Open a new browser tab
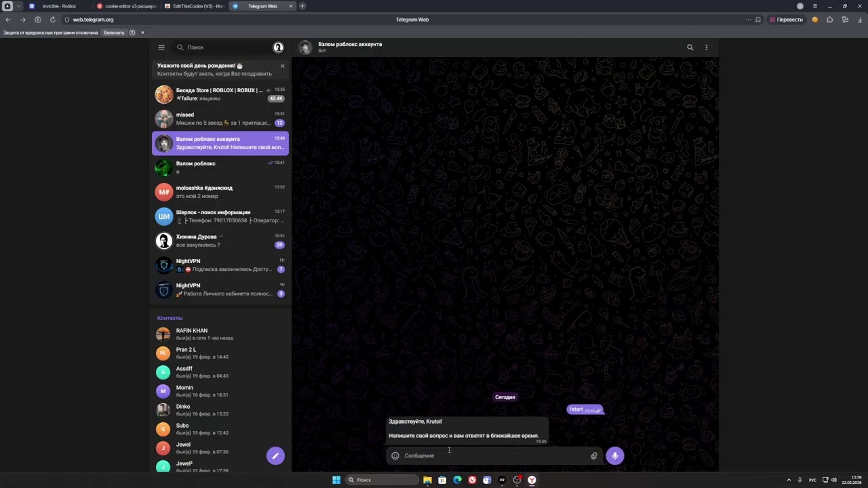This screenshot has width=868, height=488. click(302, 6)
